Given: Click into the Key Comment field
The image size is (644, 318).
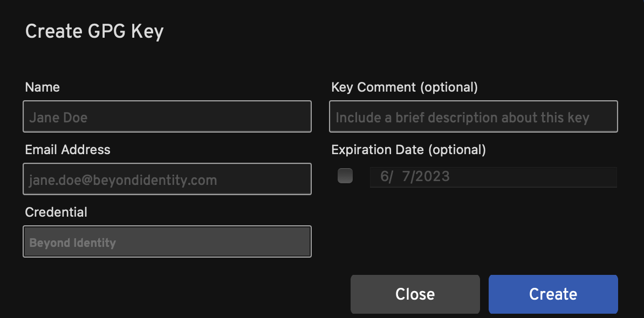Looking at the screenshot, I should click(x=473, y=116).
